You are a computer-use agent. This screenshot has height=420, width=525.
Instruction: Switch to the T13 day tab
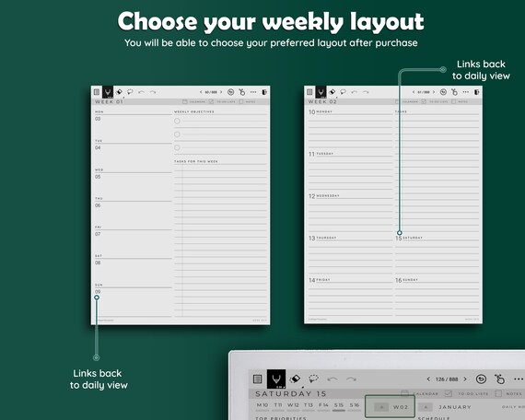(308, 405)
